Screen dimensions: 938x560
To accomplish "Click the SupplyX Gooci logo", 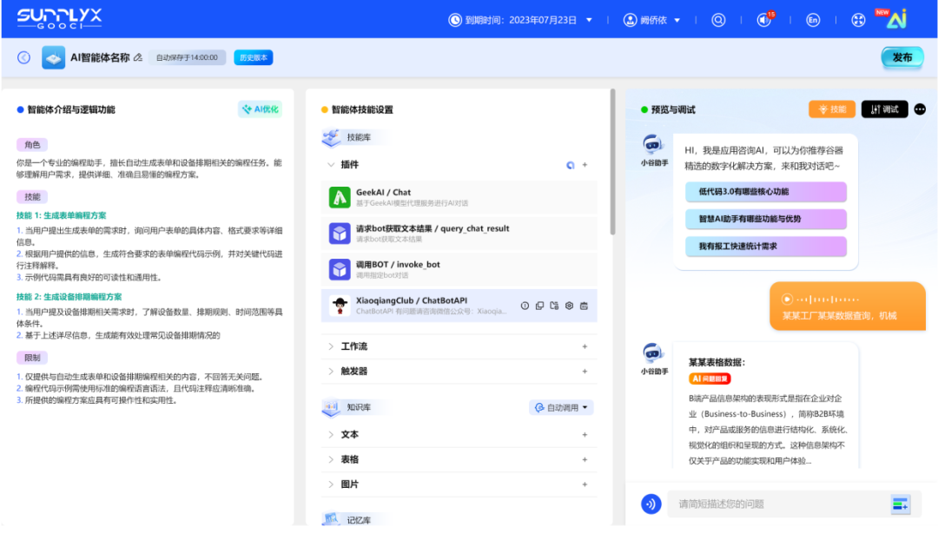I will [x=59, y=18].
